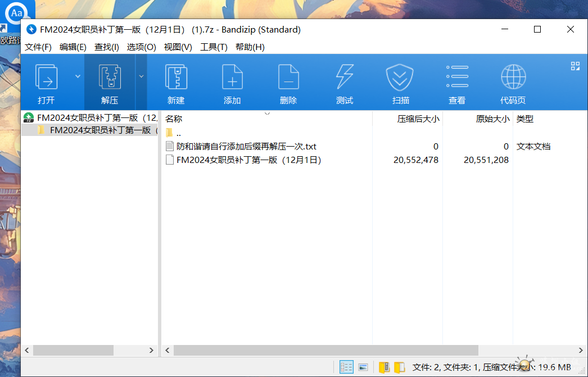The width and height of the screenshot is (588, 377).
Task: Click the 7z archive icon of the root tree node
Action: (x=29, y=117)
